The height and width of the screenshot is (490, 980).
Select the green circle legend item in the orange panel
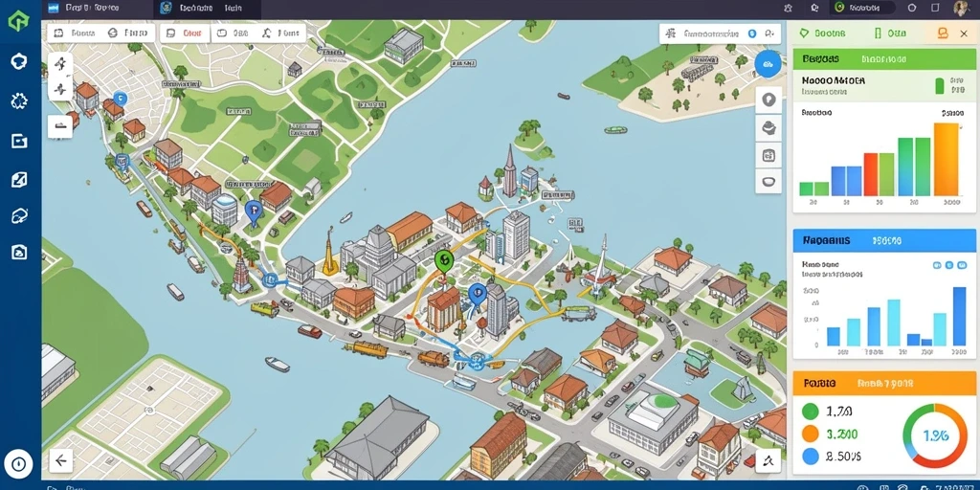810,412
